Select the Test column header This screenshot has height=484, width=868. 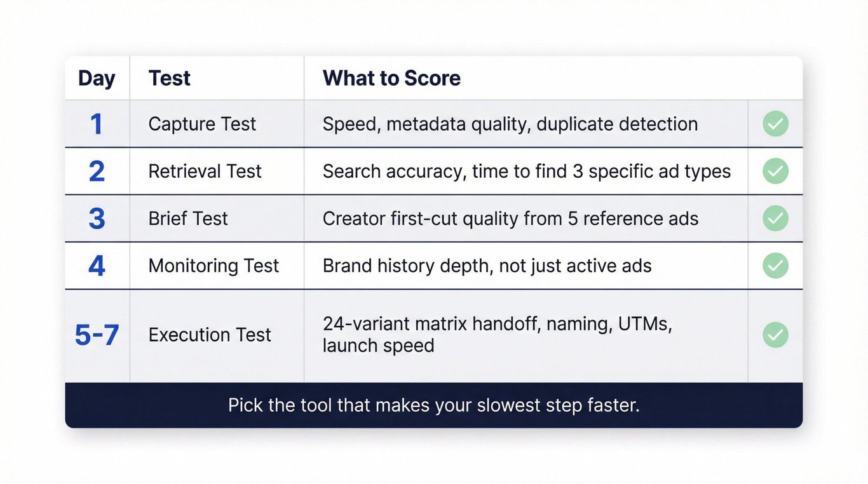point(170,78)
